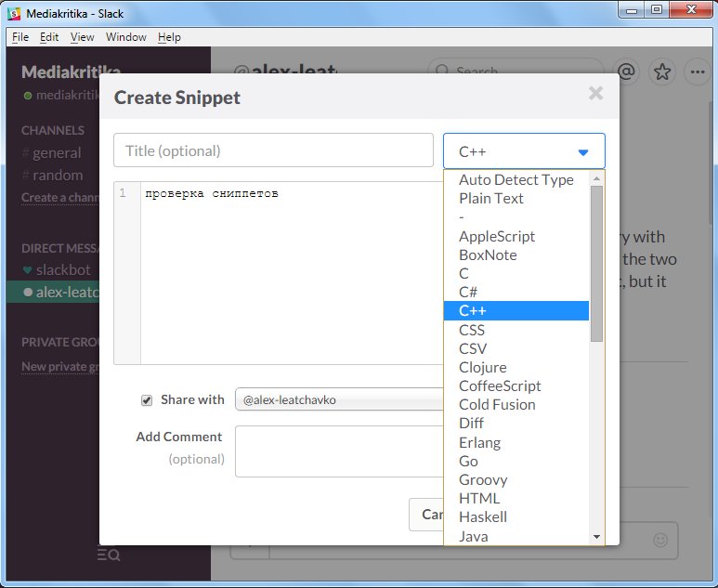
Task: Click the emoji smiley icon in message box
Action: tap(660, 540)
